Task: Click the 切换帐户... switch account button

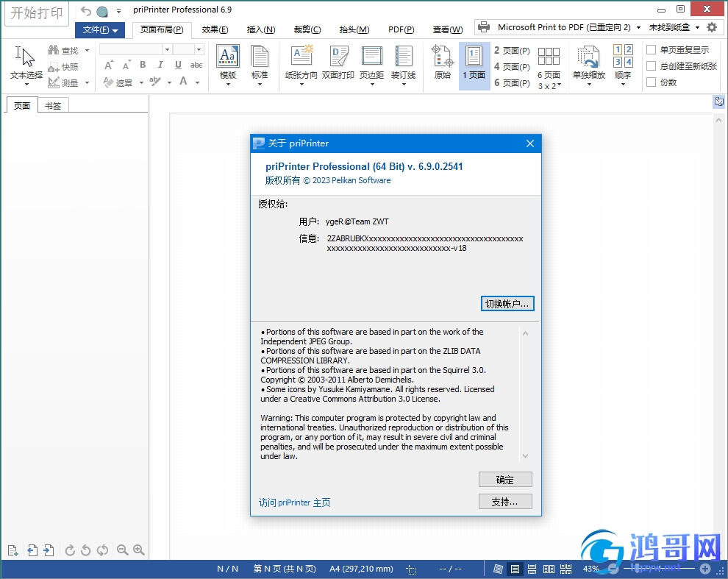Action: tap(507, 303)
